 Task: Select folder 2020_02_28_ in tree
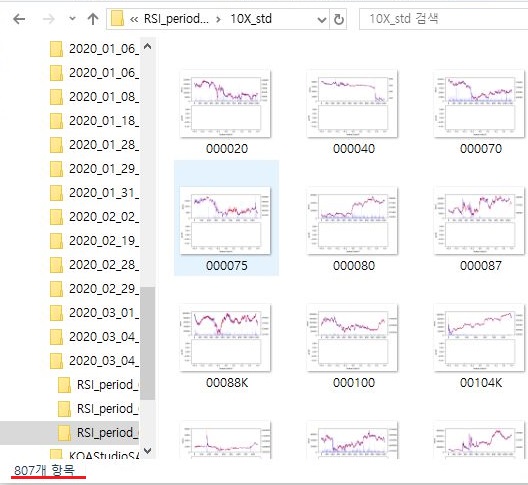(94, 265)
